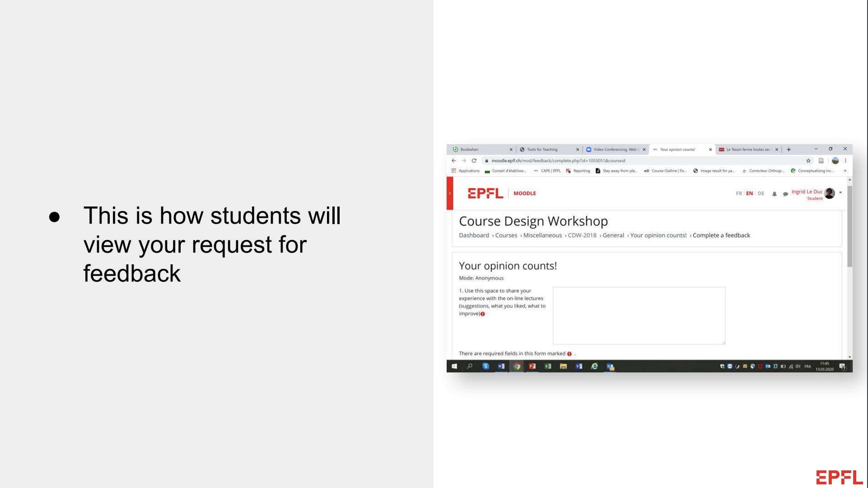Expand the red side drawer arrow
The width and height of the screenshot is (868, 488).
[450, 193]
